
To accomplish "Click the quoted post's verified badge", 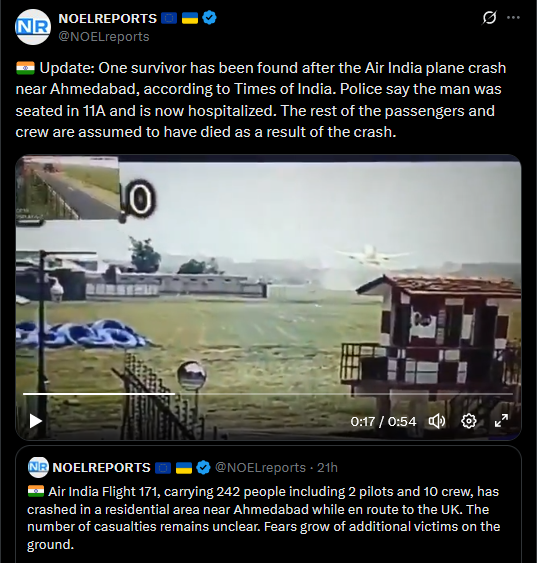I will (x=204, y=467).
